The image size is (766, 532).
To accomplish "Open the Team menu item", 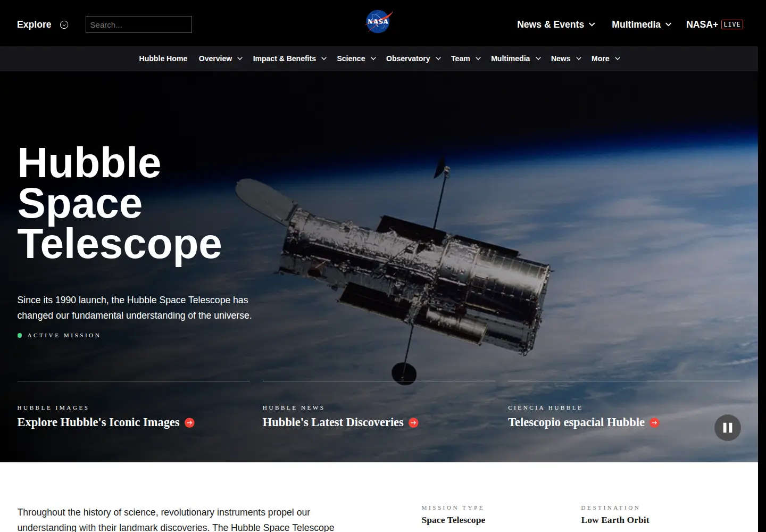I will coord(461,59).
